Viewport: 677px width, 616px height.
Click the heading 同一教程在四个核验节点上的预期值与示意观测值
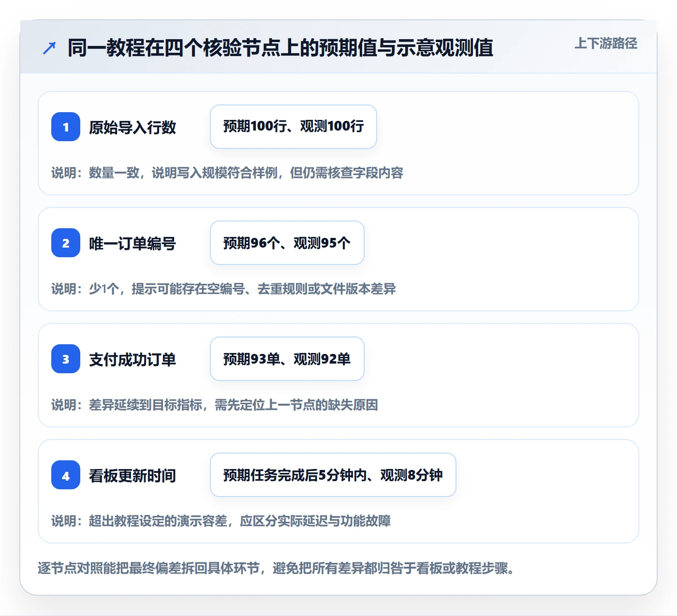pyautogui.click(x=280, y=48)
